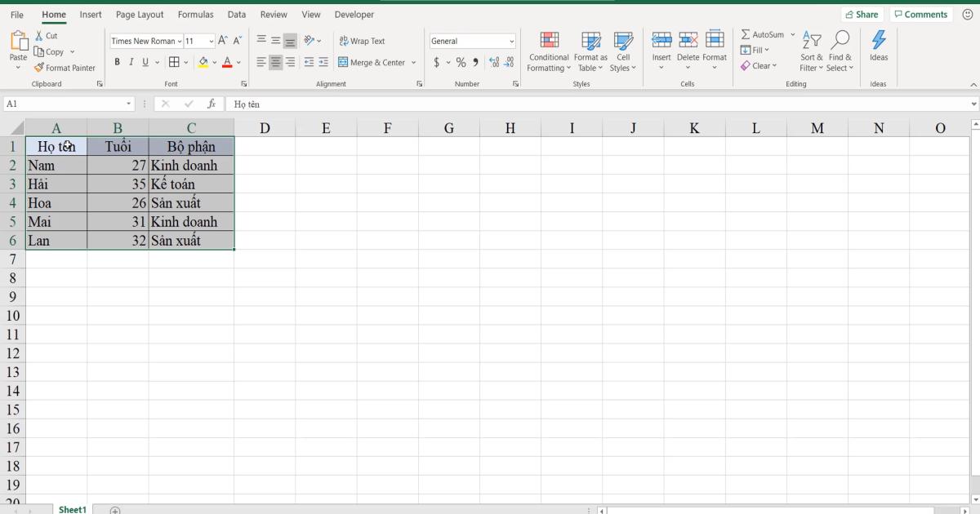
Task: Click the Share button
Action: (862, 14)
